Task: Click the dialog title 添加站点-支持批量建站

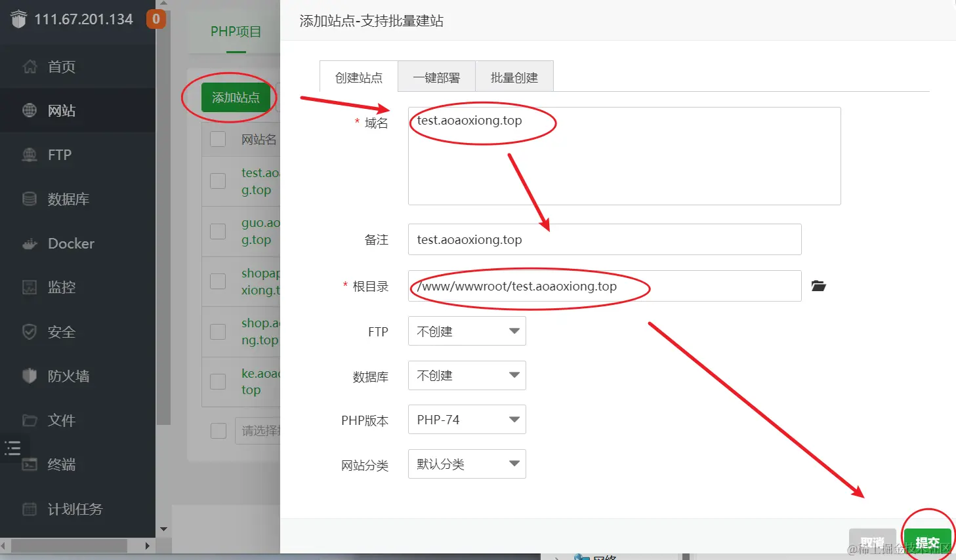Action: pyautogui.click(x=371, y=21)
